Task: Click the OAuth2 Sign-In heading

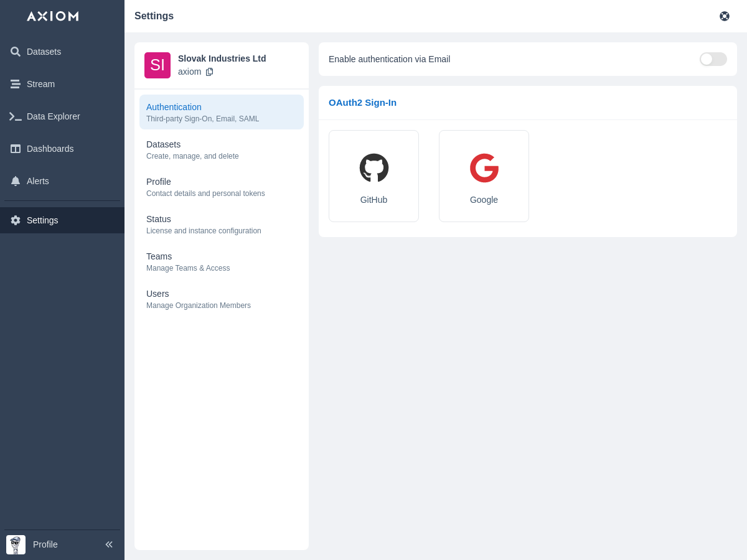Action: [362, 103]
